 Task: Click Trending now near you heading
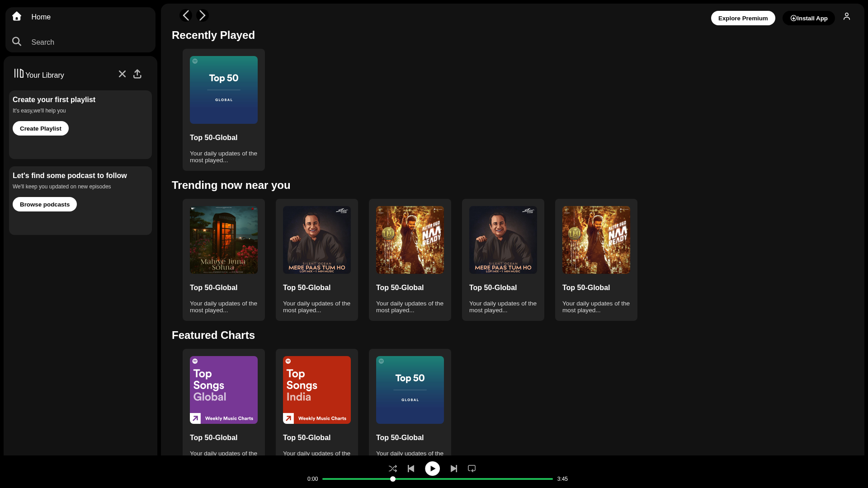[231, 185]
